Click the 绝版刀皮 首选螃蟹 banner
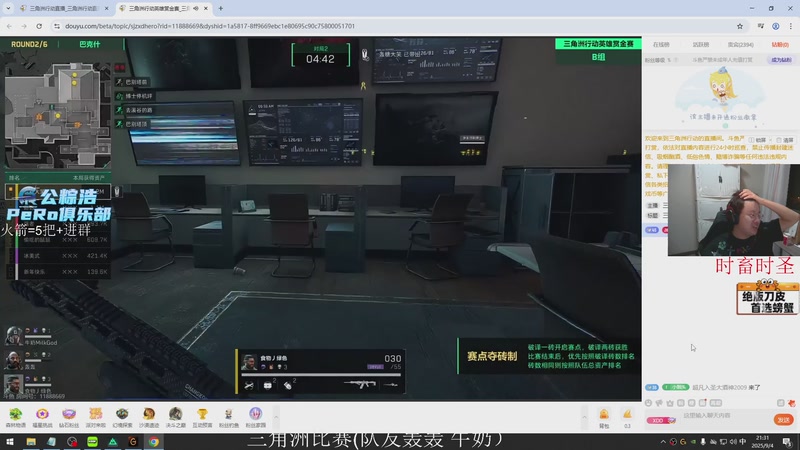The width and height of the screenshot is (800, 450). coord(767,298)
